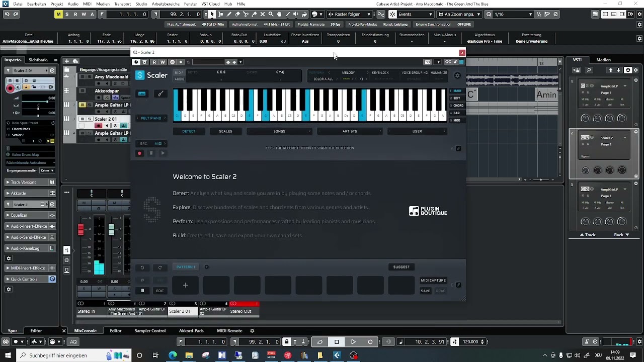644x362 pixels.
Task: Click tempo value 120.000 field
Action: tap(470, 342)
